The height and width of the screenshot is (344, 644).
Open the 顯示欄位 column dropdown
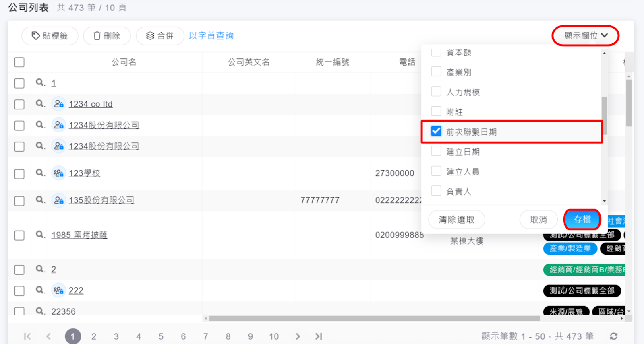coord(586,35)
